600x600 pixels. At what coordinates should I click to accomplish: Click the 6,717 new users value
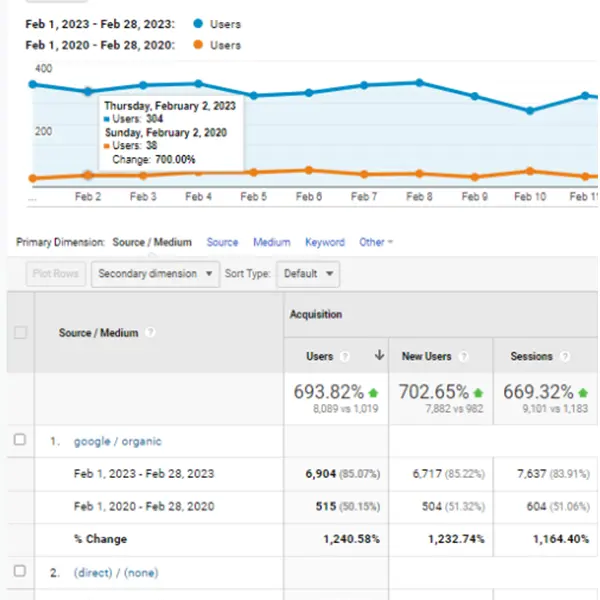[427, 474]
